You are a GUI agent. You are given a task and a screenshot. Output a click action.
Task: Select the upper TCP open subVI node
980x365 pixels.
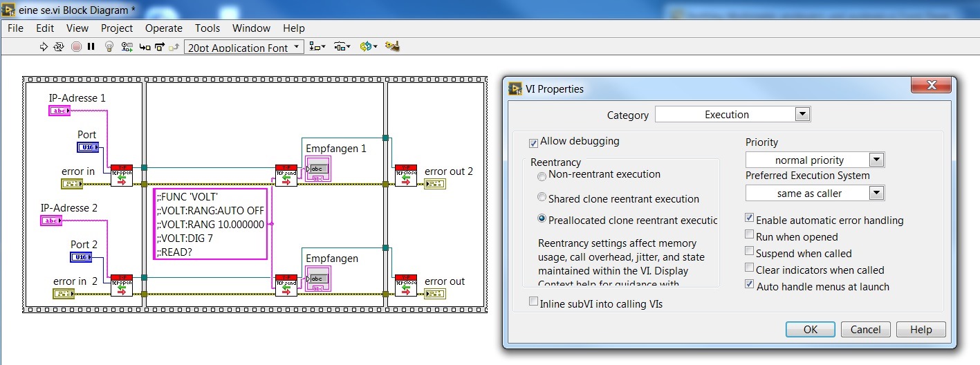tap(121, 176)
